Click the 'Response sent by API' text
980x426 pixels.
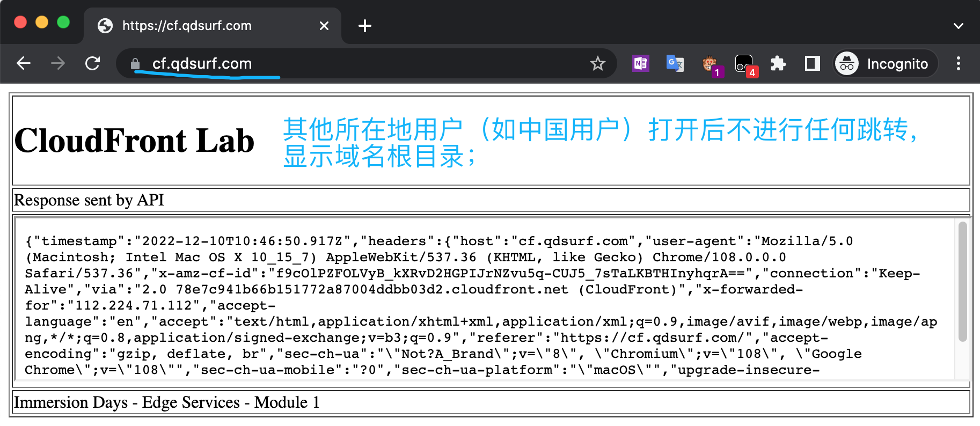89,200
